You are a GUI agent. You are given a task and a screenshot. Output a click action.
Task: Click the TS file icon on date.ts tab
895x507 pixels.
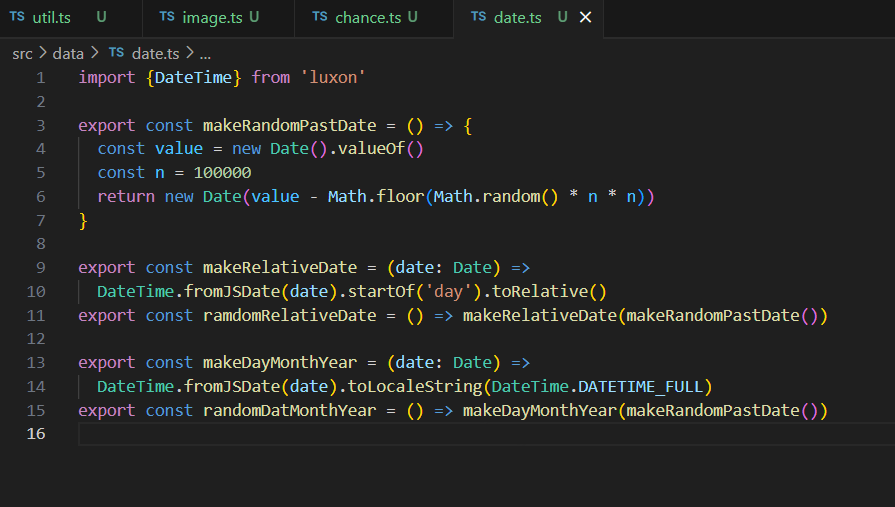478,17
